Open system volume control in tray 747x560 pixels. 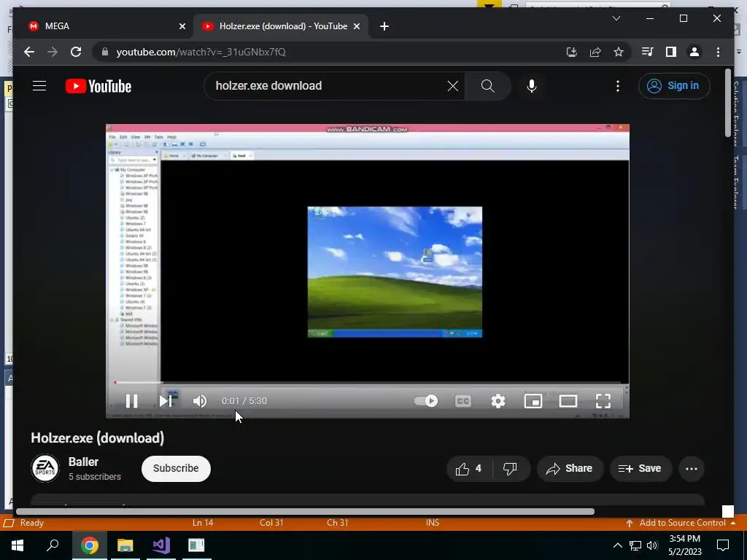652,545
